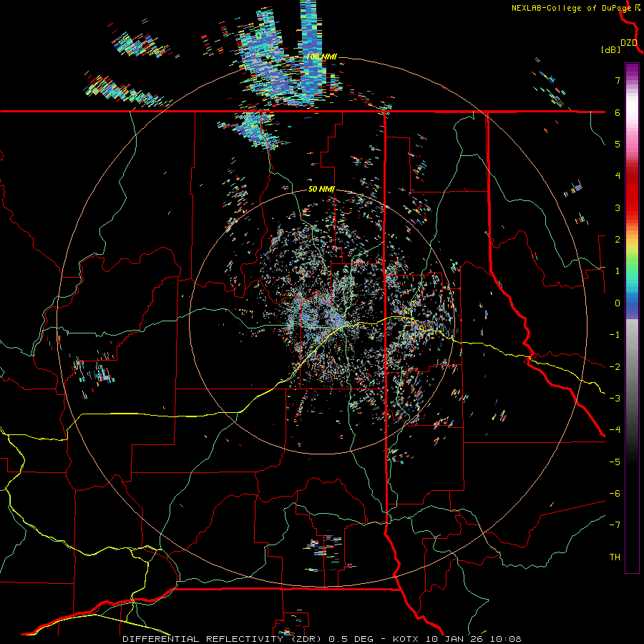Viewport: 644px width, 644px height.
Task: Click the Differential Reflectivity title caption
Action: pos(322,639)
